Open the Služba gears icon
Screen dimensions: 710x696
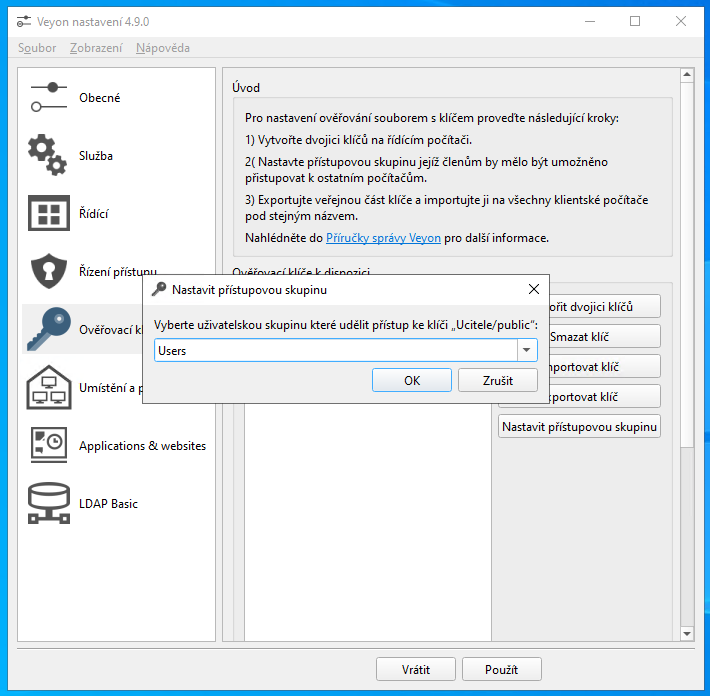[48, 155]
